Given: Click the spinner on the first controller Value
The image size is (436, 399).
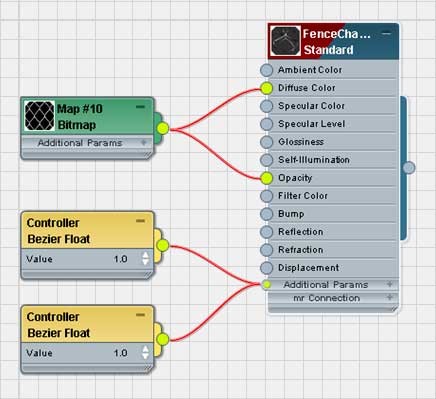Looking at the screenshot, I should coord(145,258).
